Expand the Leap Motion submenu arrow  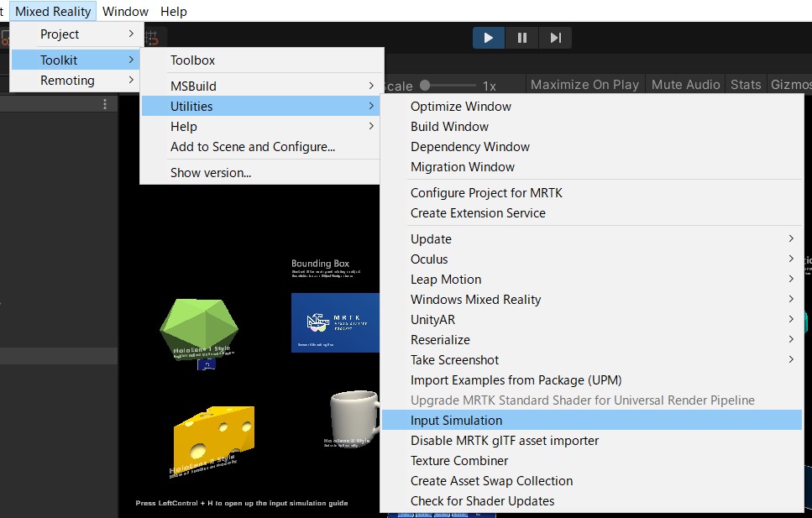pos(791,279)
